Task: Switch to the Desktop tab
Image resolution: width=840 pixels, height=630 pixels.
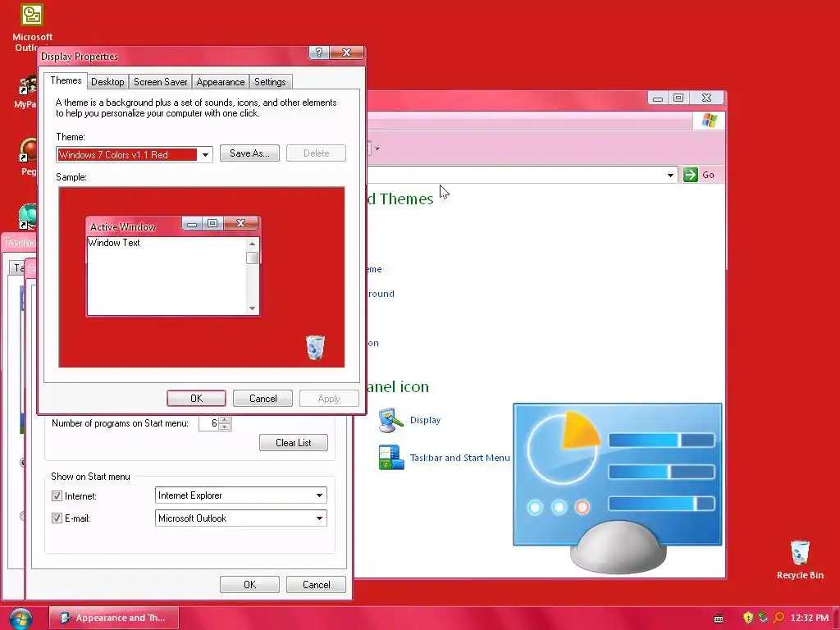Action: pyautogui.click(x=107, y=82)
